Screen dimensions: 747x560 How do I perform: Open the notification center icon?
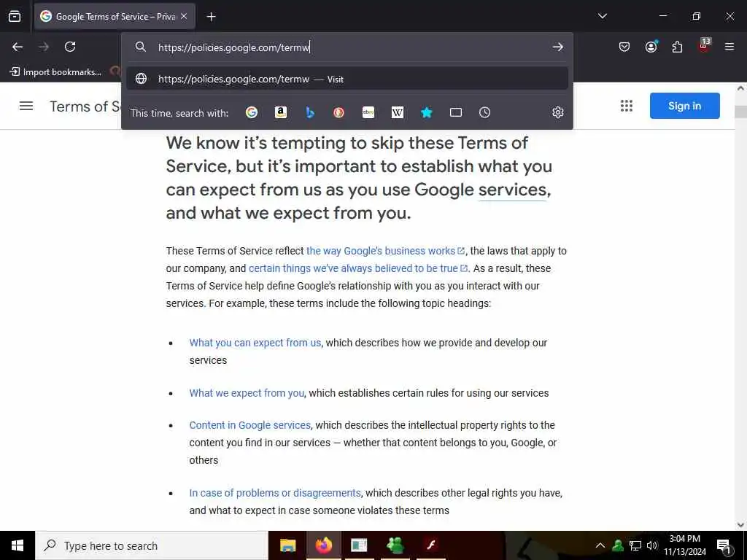(724, 546)
